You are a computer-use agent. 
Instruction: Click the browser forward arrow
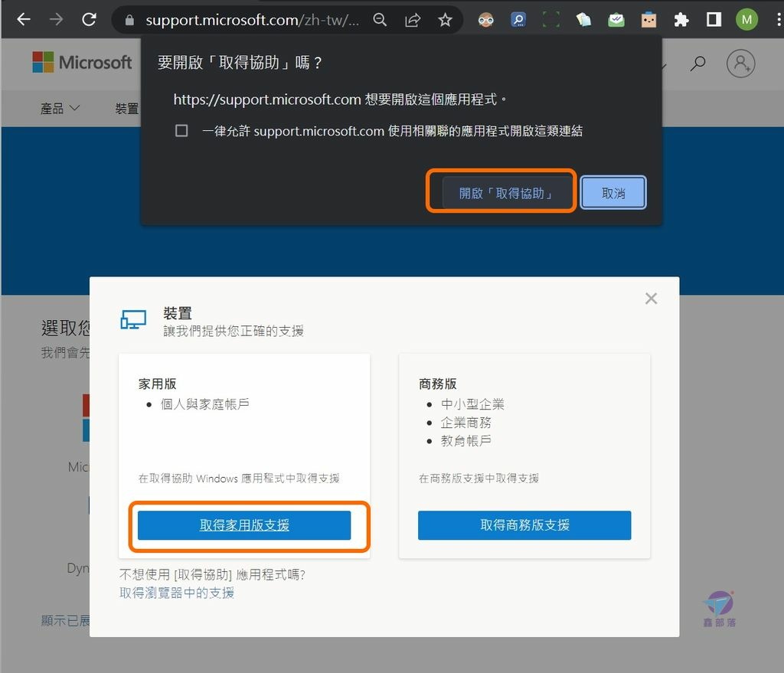pos(56,19)
